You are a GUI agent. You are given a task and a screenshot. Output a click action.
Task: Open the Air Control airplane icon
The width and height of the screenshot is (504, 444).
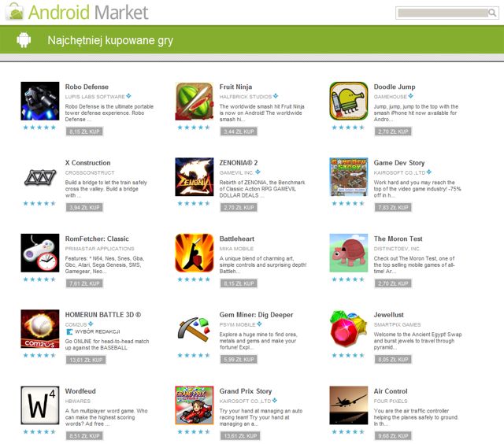click(348, 405)
